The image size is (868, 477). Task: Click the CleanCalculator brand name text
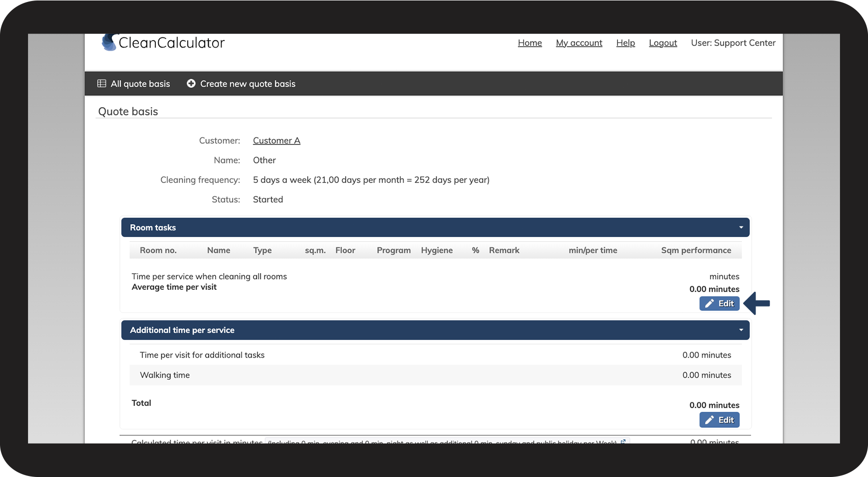coord(171,43)
